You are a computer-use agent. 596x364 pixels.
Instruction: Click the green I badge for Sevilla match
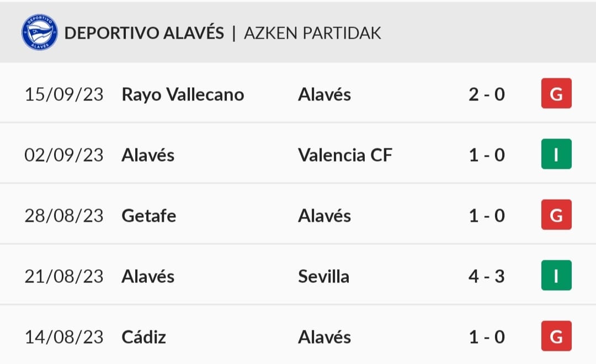pos(556,275)
